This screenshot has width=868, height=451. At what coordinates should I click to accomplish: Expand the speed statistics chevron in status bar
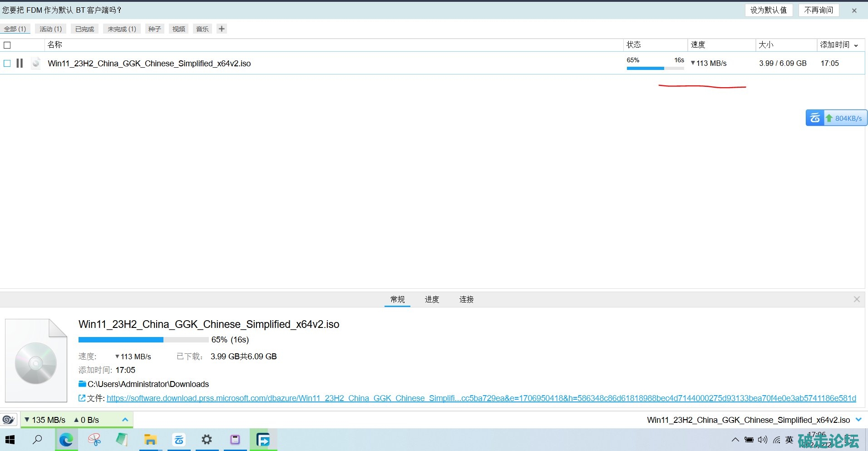click(x=125, y=420)
